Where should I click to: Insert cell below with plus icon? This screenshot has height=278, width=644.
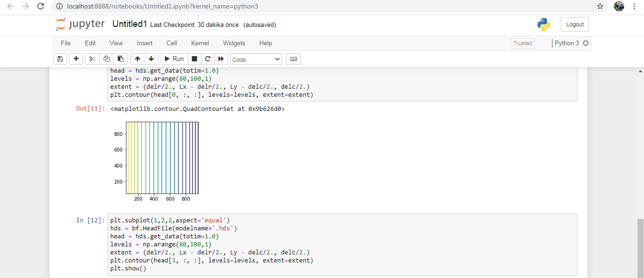(x=76, y=59)
